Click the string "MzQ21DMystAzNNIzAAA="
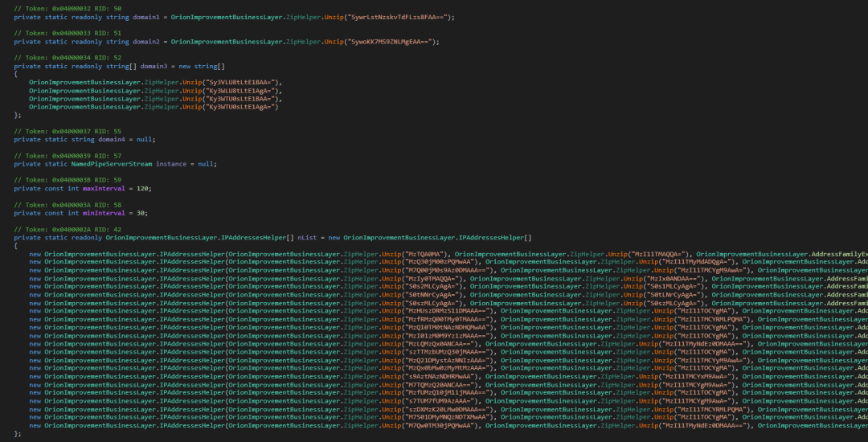This screenshot has height=442, width=868. point(446,360)
